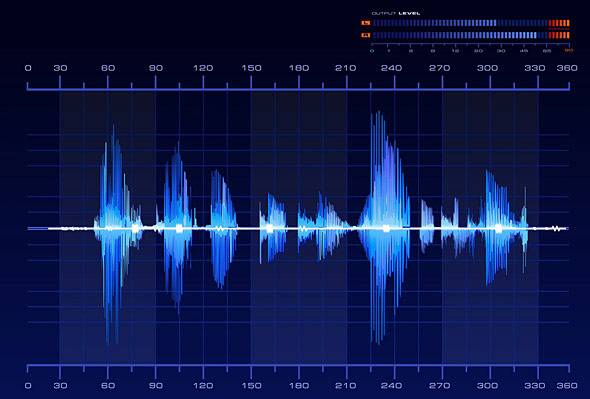Click the white centerline marker near 240

(x=386, y=228)
